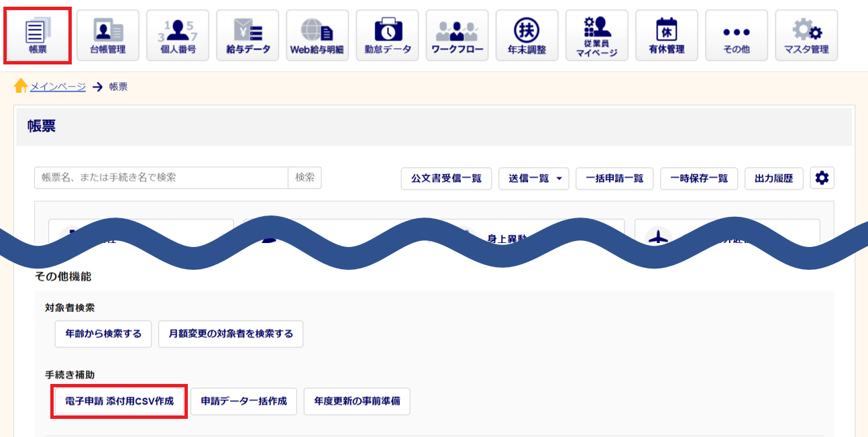Viewport: 868px width, 437px height.
Task: Open the ワークフロー workflow icon
Action: click(457, 36)
